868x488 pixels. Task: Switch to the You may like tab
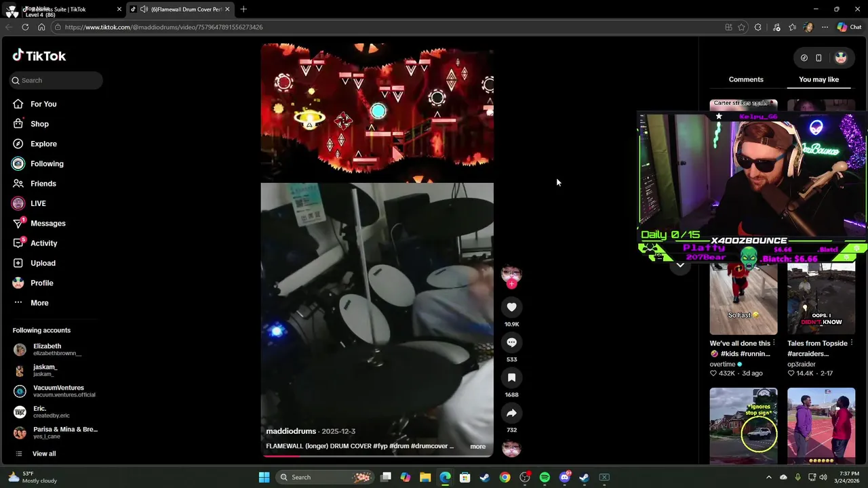pyautogui.click(x=818, y=79)
